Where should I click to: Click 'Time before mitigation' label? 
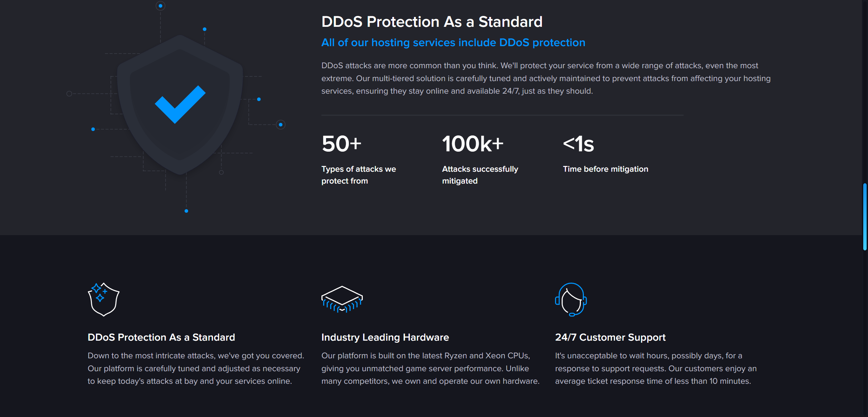[605, 169]
